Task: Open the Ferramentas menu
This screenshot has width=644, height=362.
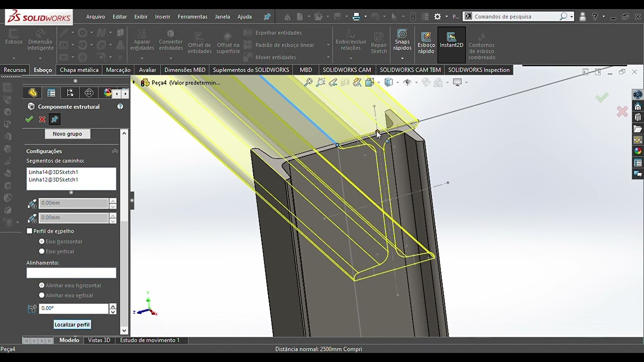Action: (x=192, y=17)
